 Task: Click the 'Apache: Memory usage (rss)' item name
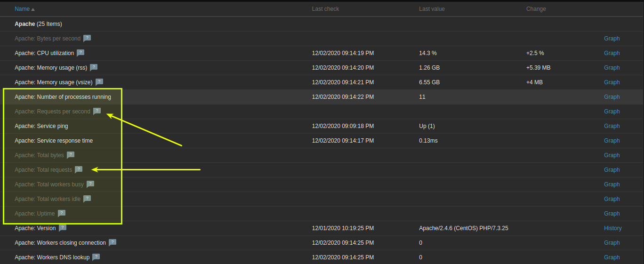tap(51, 68)
